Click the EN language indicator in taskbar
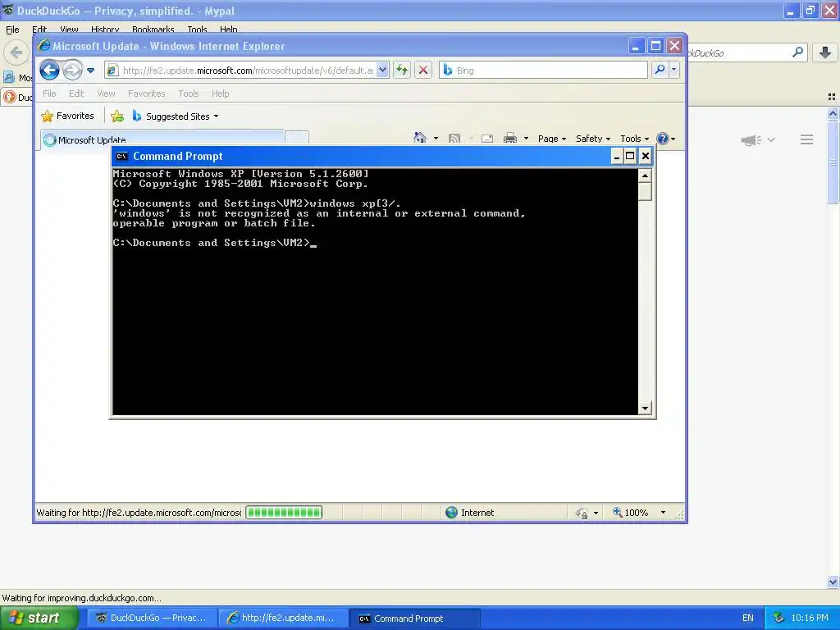The height and width of the screenshot is (630, 840). tap(748, 618)
